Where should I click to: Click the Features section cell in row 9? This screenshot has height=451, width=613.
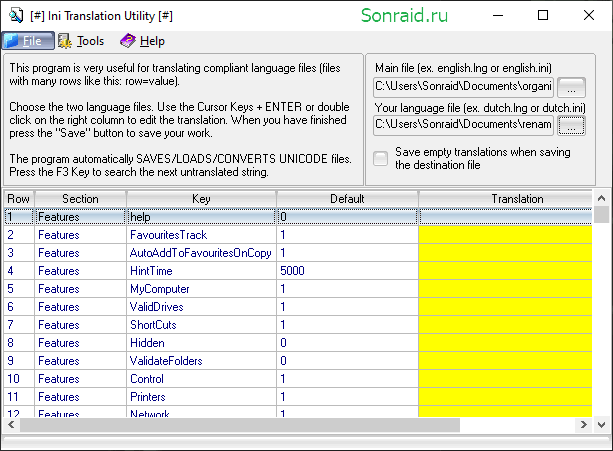click(x=81, y=361)
